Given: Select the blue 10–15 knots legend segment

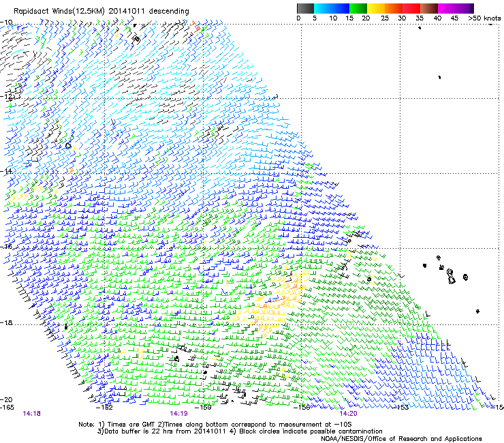Looking at the screenshot, I should point(341,8).
